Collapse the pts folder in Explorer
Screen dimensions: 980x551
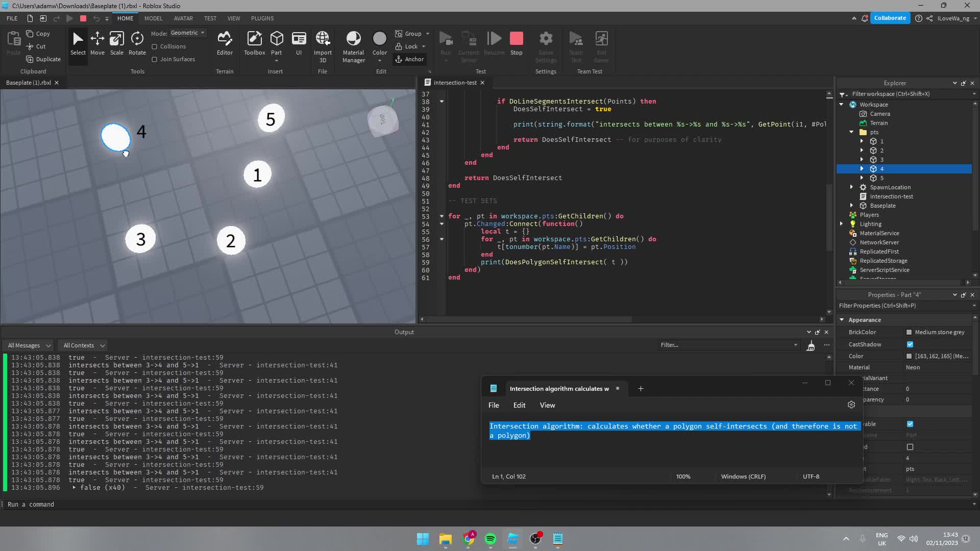click(x=851, y=132)
